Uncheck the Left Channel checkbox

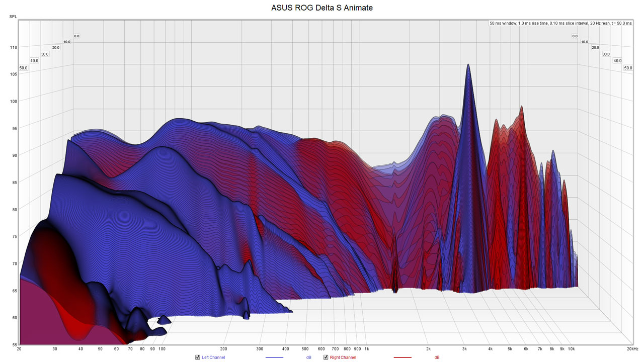(198, 357)
